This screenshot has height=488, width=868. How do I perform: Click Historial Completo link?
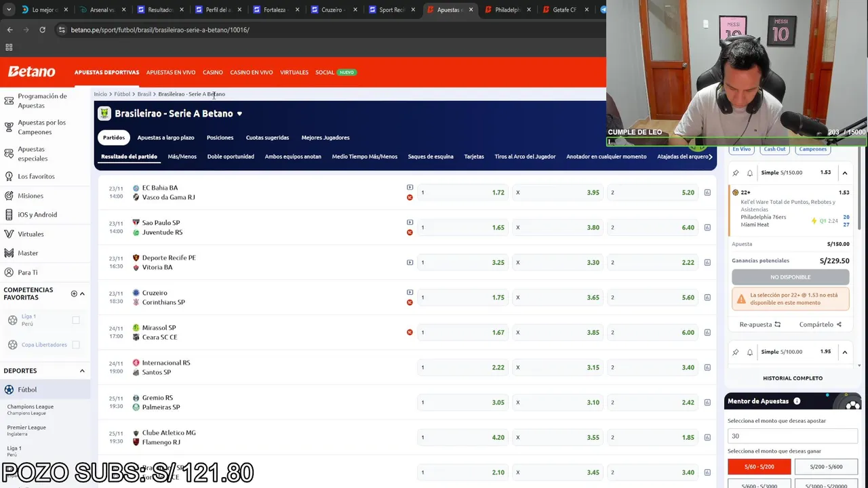793,378
